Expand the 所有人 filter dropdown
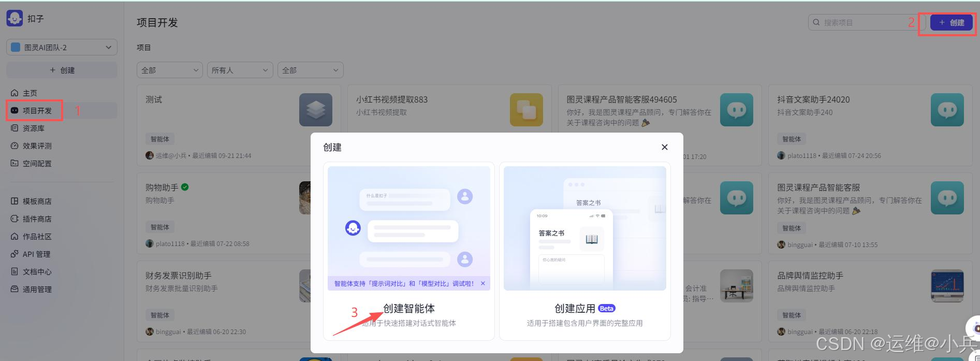Image resolution: width=980 pixels, height=361 pixels. tap(240, 70)
